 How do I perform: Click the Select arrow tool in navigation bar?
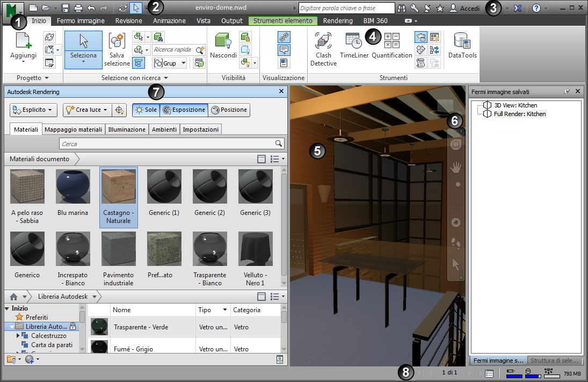pyautogui.click(x=455, y=264)
